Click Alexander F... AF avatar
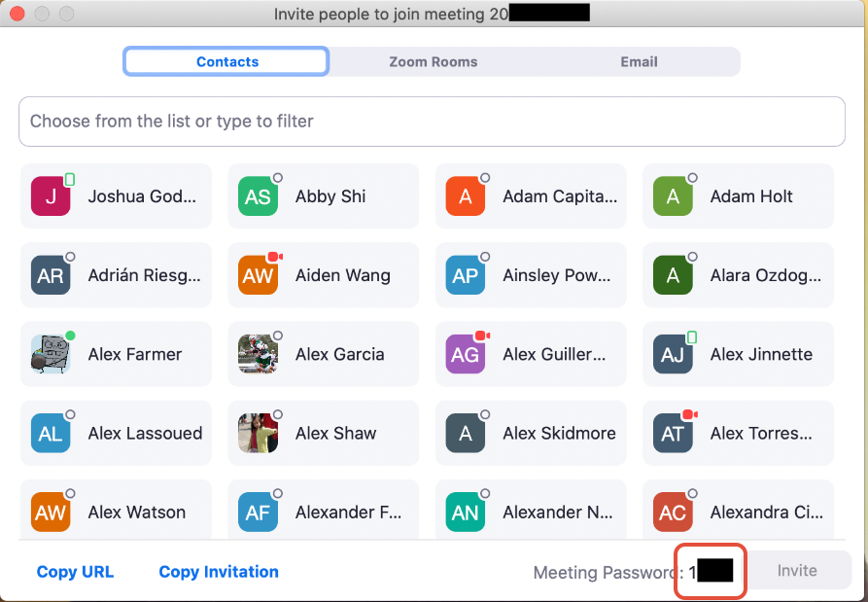 tap(258, 513)
